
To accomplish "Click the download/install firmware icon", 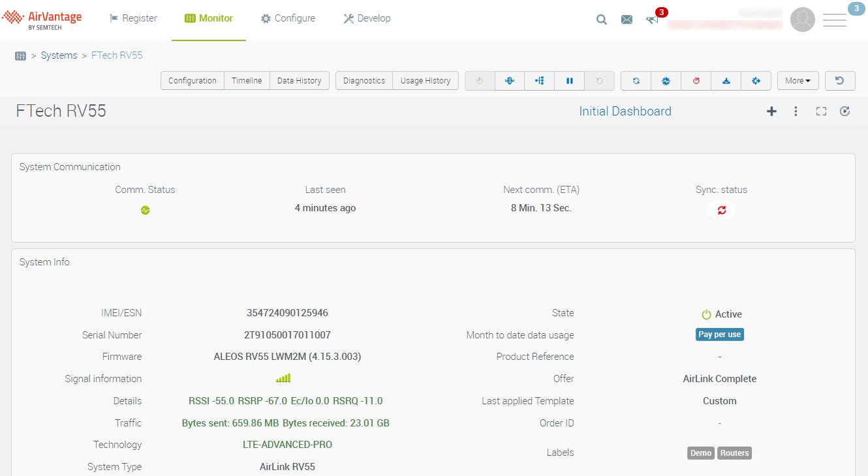I will coord(726,81).
